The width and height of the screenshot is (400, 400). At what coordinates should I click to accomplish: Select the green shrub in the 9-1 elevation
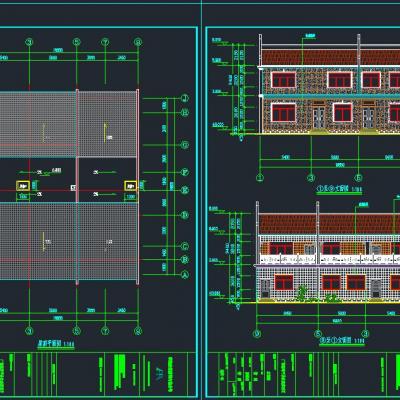pos(302,293)
